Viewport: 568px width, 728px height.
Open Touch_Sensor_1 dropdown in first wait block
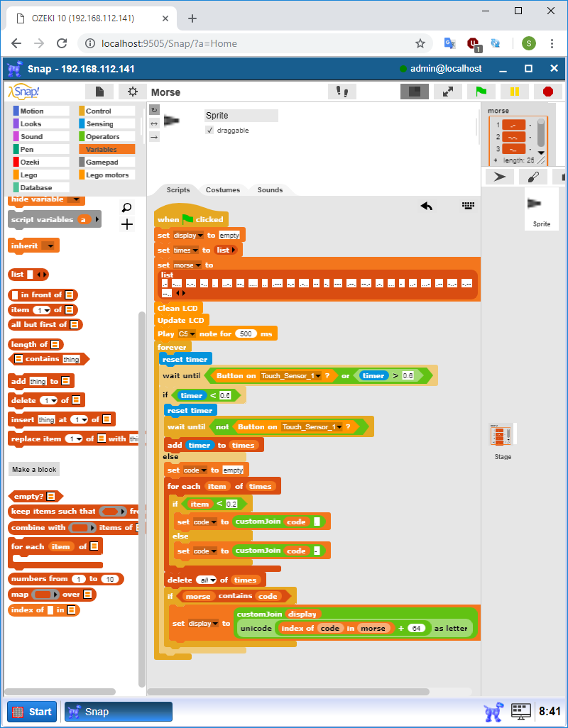pyautogui.click(x=317, y=376)
